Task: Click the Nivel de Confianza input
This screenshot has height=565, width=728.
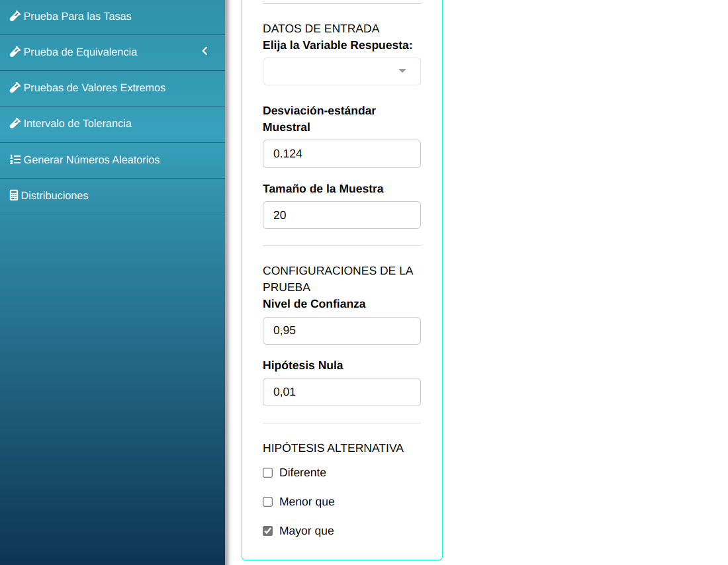Action: 341,330
